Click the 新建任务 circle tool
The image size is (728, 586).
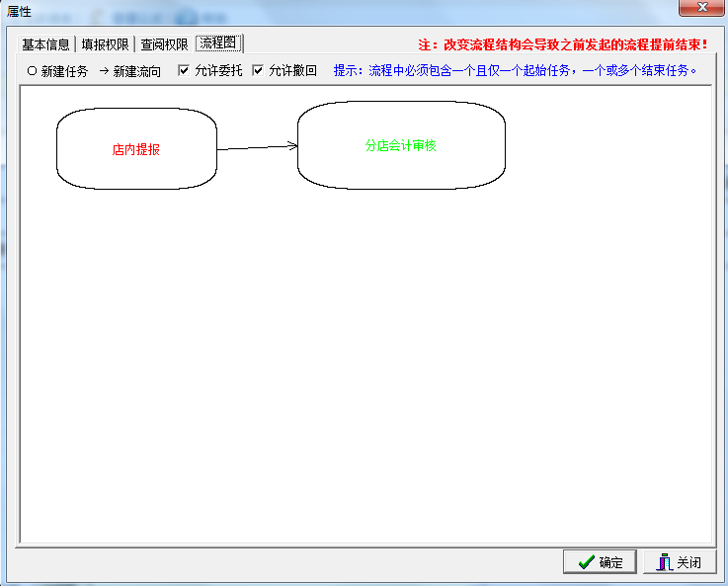(x=57, y=71)
